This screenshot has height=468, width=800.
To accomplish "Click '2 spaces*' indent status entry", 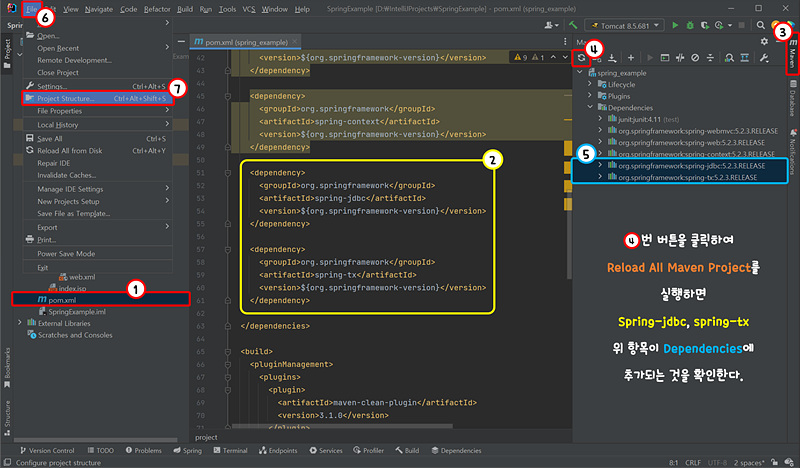I will (749, 462).
